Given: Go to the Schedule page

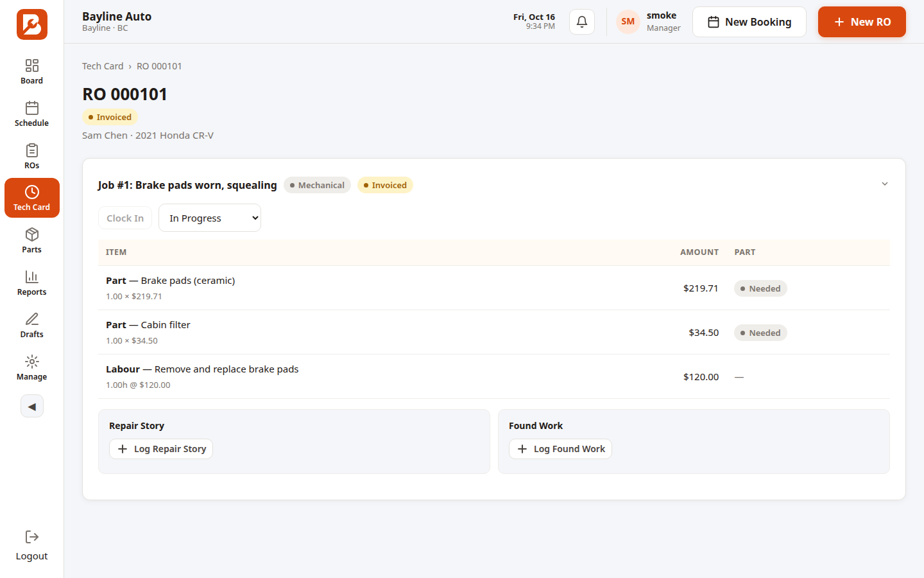Looking at the screenshot, I should (31, 114).
